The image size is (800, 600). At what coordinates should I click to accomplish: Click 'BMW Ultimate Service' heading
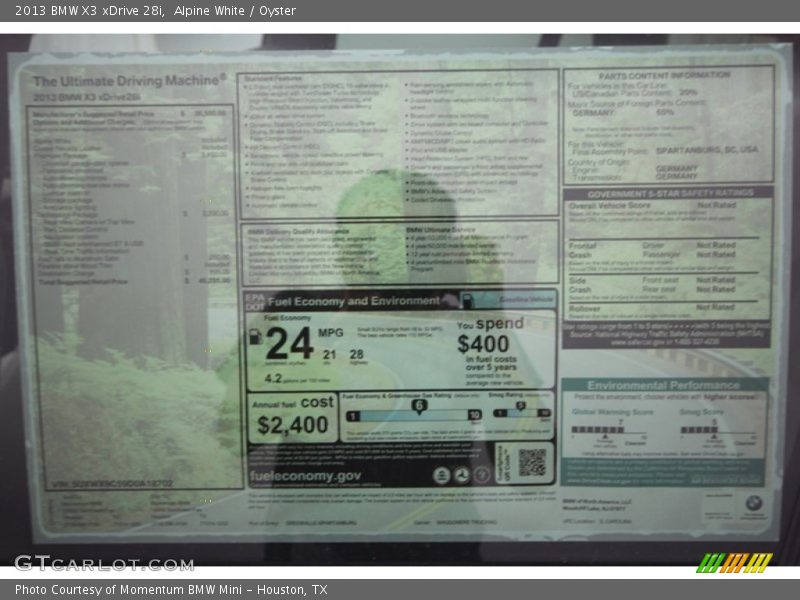[x=441, y=230]
